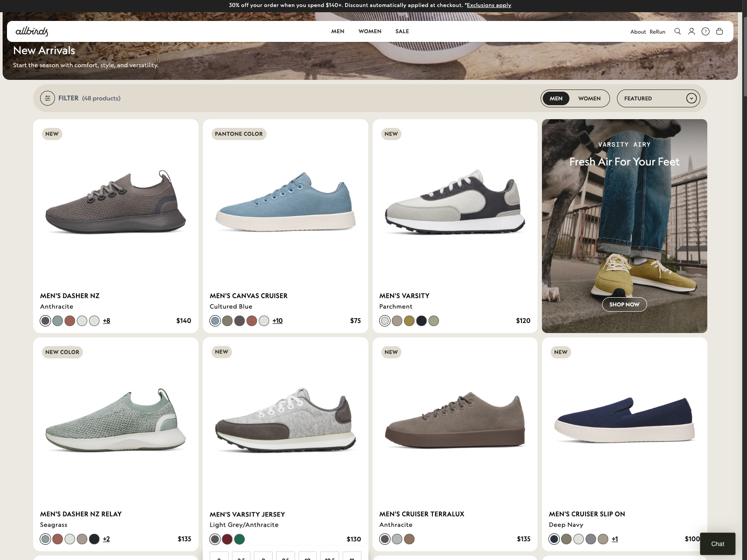Open SALE navigation menu
This screenshot has height=560, width=747.
(402, 31)
